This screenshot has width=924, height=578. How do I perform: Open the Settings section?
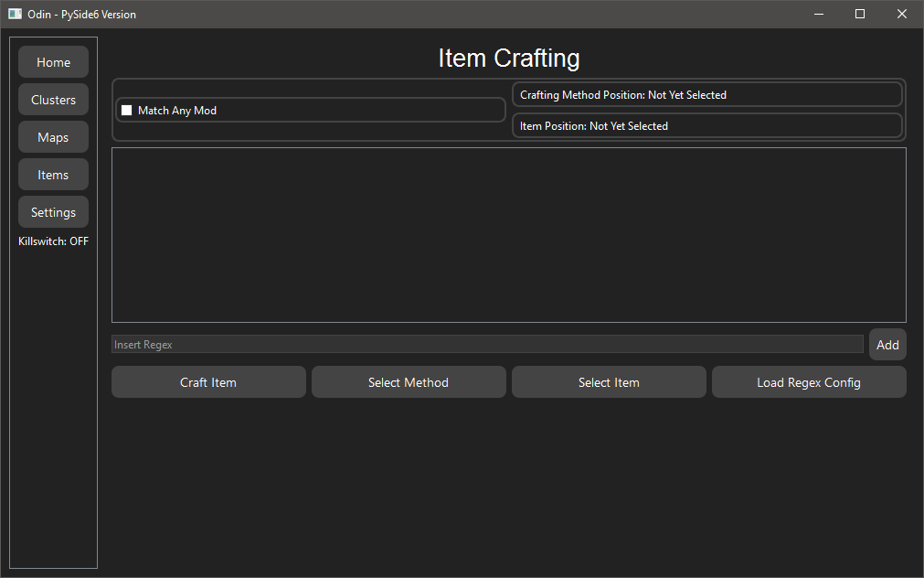pos(53,211)
